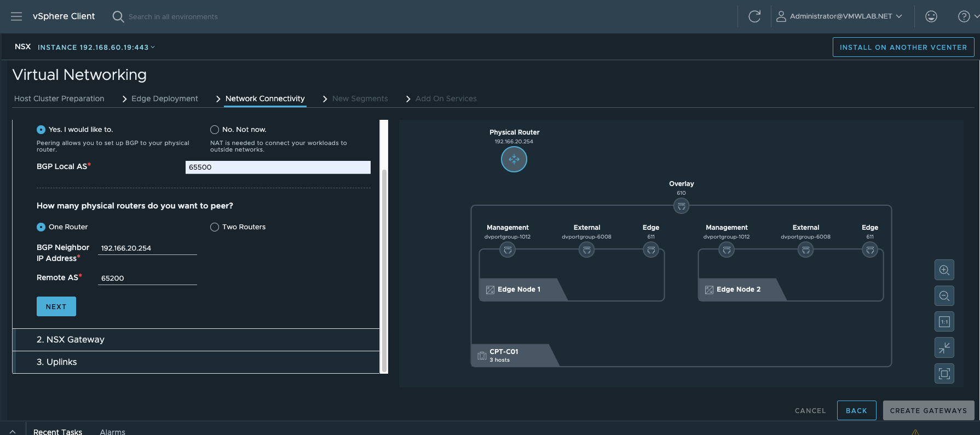Image resolution: width=980 pixels, height=435 pixels.
Task: Open the Add On Services step
Action: [446, 98]
